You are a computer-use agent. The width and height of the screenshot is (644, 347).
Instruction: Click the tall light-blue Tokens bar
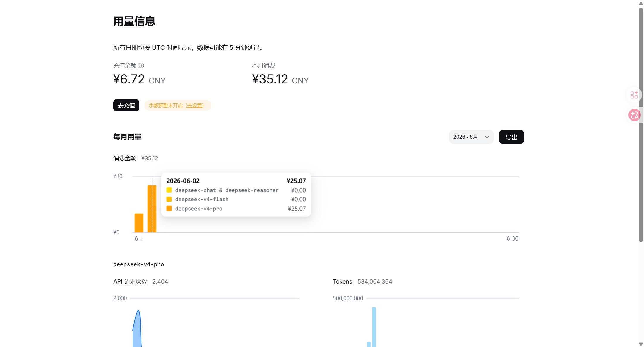pos(374,327)
